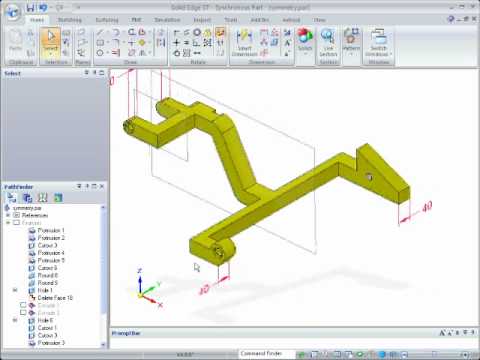480x360 pixels.
Task: Collapse the Features node in PathFinder
Action: (x=8, y=223)
